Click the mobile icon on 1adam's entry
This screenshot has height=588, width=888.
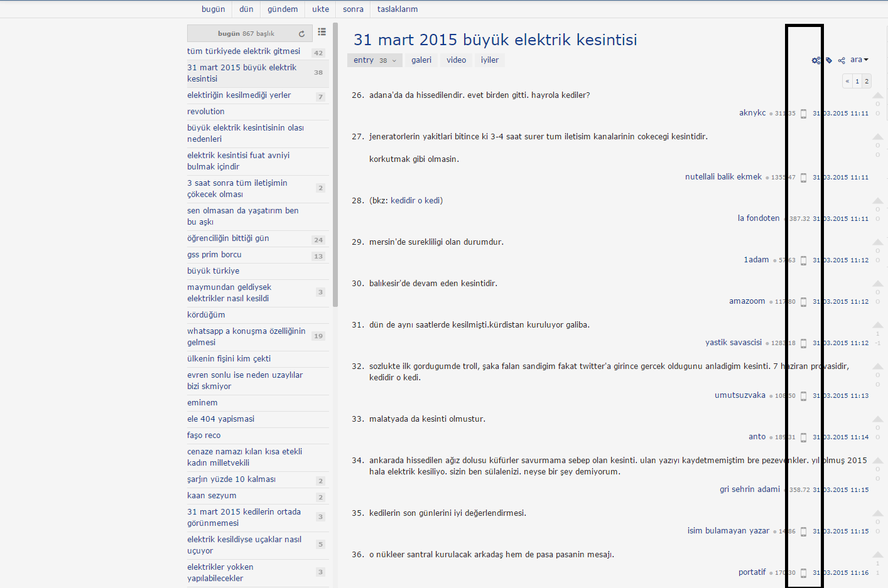pyautogui.click(x=803, y=260)
